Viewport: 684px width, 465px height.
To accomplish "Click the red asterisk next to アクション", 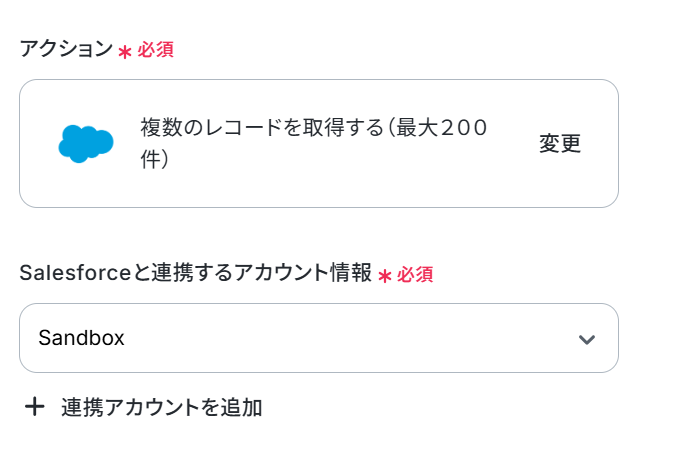I will [x=125, y=52].
